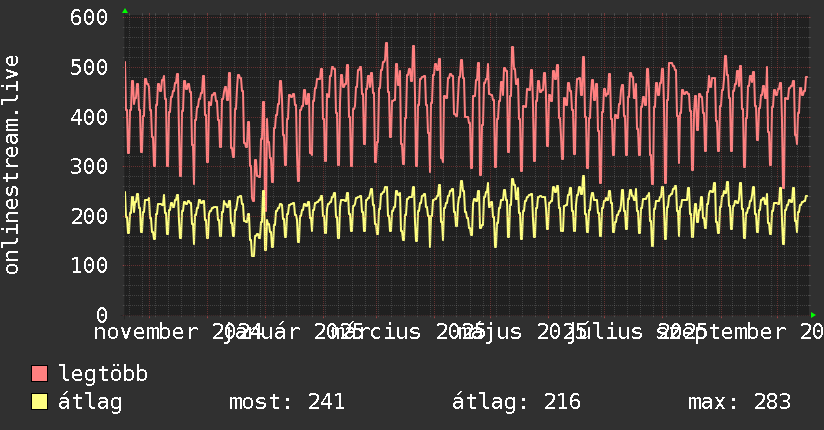
Task: Click the vertical 'onlinestream.live' axis title
Action: coord(11,165)
